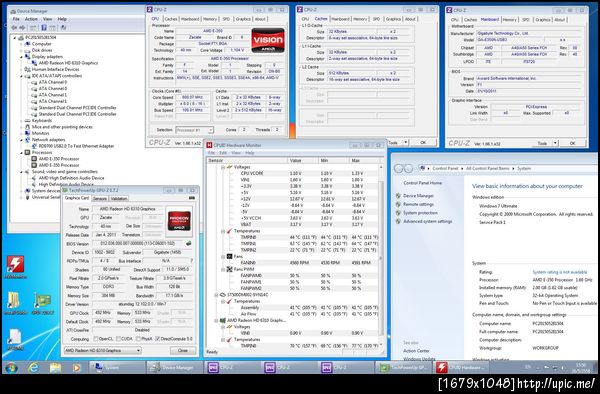Screen dimensions: 600x394
Task: Click the Forward arrow in Device Manager toolbar
Action: coord(22,28)
